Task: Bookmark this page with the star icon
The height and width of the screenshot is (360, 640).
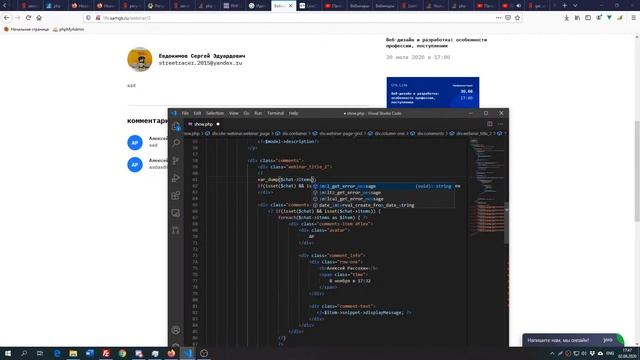Action: 518,18
